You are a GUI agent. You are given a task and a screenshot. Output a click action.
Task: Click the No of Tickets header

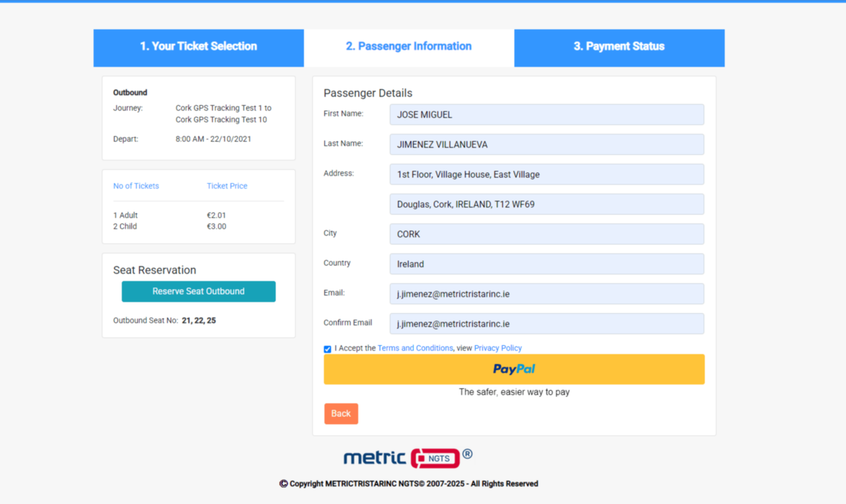[x=136, y=186]
